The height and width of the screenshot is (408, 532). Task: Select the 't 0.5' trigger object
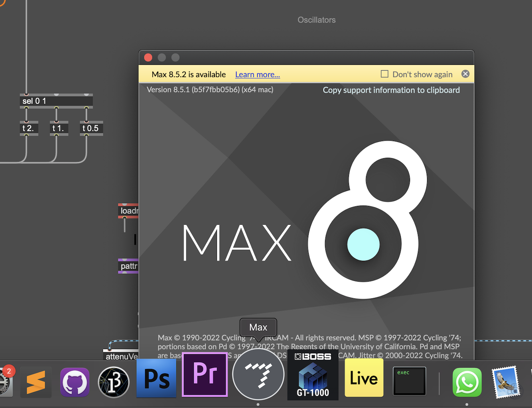pos(91,128)
